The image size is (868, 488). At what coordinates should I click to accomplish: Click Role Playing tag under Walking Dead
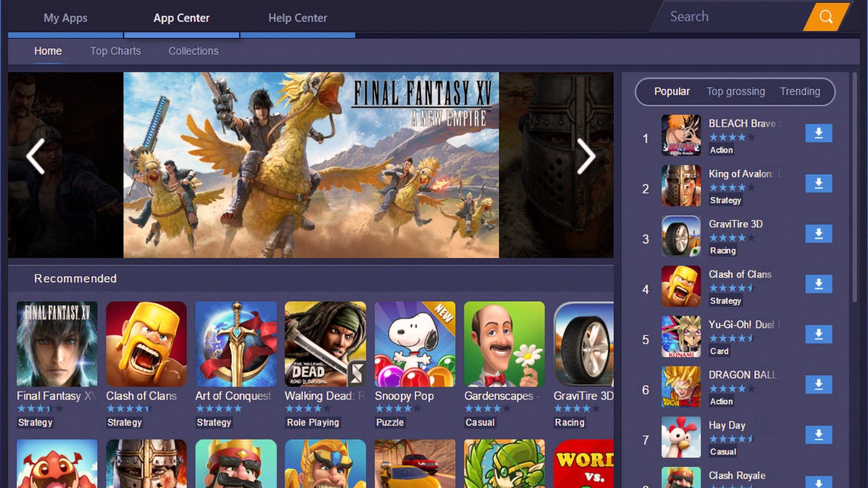(x=312, y=422)
